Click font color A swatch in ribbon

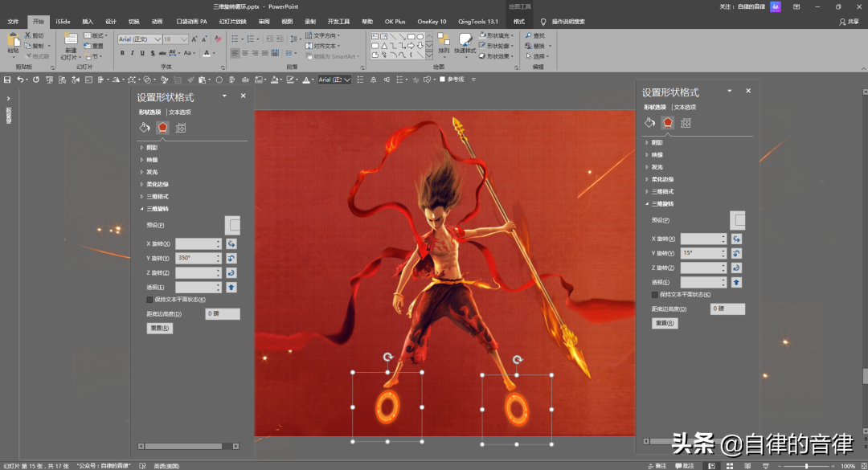(207, 53)
